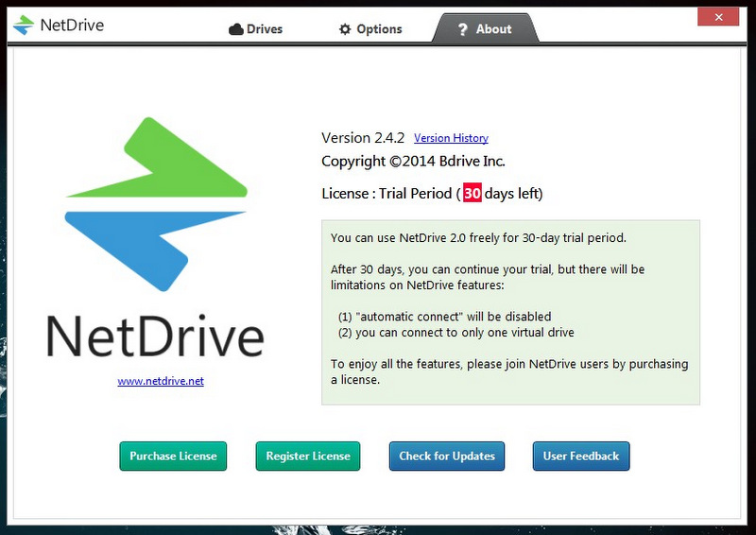756x535 pixels.
Task: Click the License : Trial Period label
Action: [387, 194]
